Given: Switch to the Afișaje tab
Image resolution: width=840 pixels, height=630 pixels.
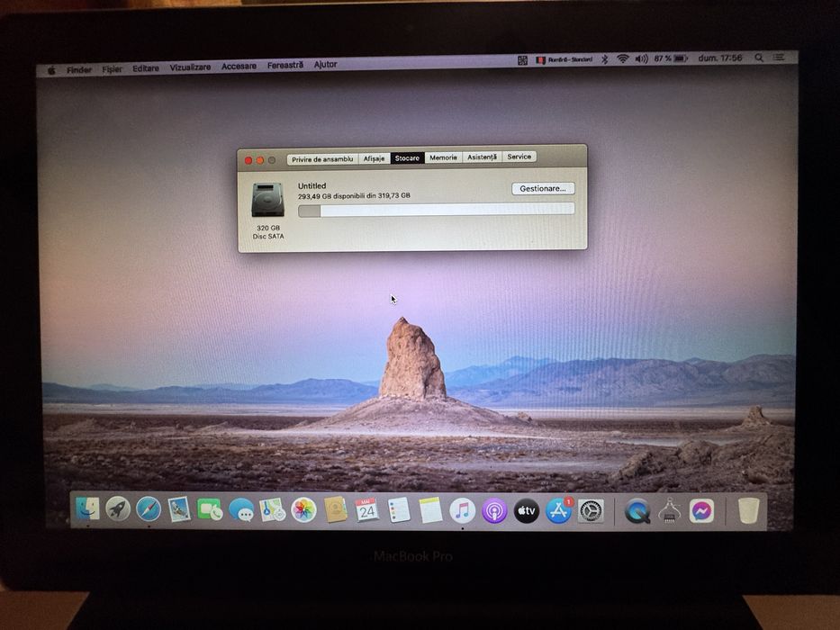Looking at the screenshot, I should pos(374,158).
